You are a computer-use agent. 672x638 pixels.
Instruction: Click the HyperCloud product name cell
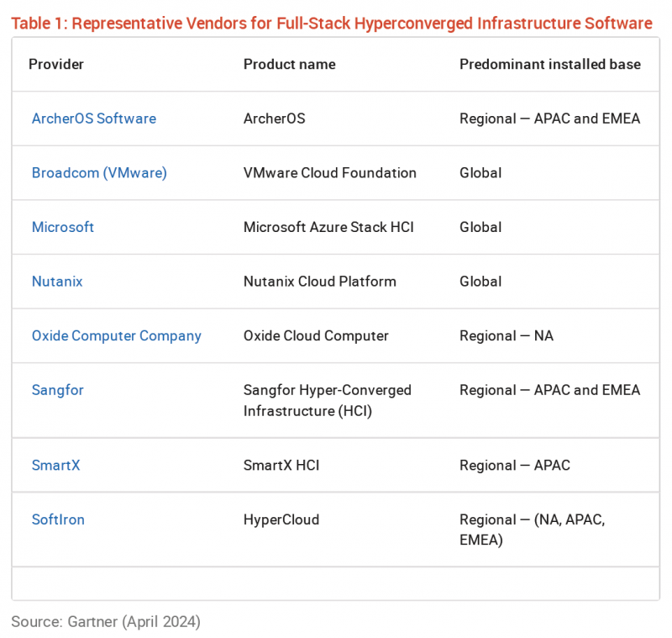coord(281,519)
